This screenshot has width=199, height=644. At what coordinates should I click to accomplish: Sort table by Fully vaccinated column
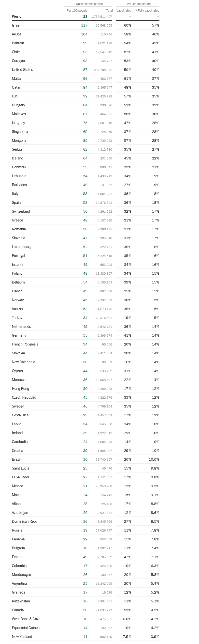(147, 11)
